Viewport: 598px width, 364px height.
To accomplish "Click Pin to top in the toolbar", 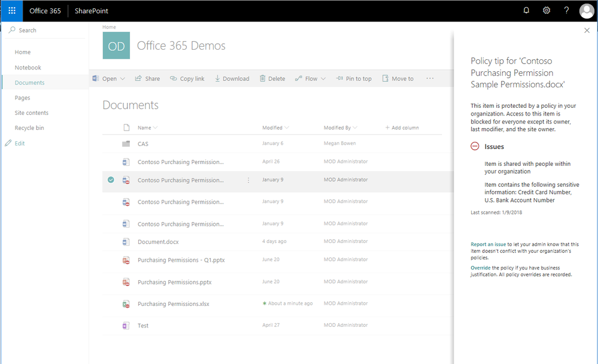I will pos(354,78).
